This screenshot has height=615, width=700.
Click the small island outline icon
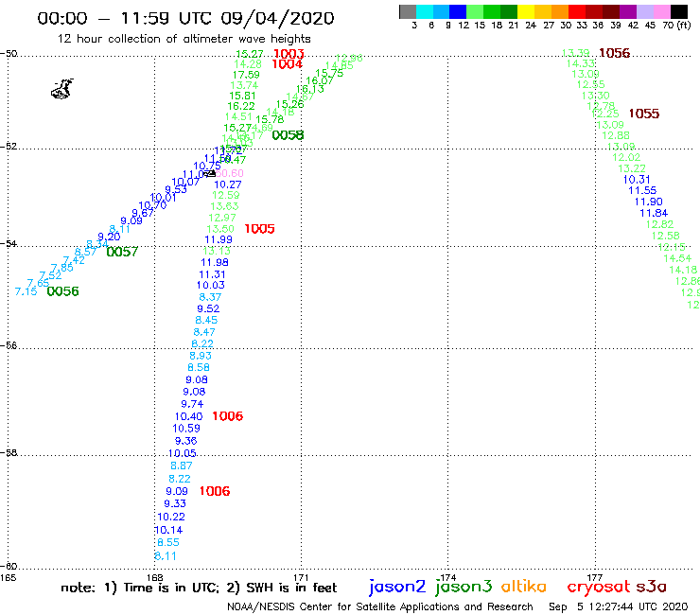[62, 89]
